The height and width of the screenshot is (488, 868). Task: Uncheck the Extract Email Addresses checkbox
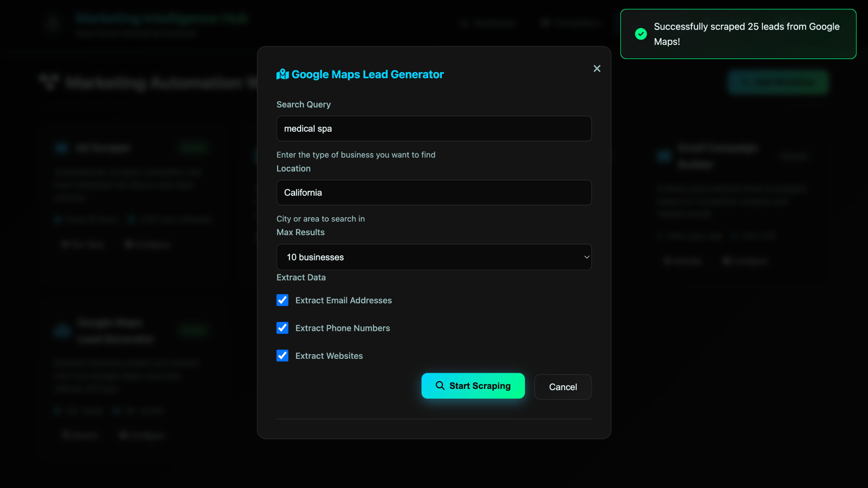pos(282,300)
